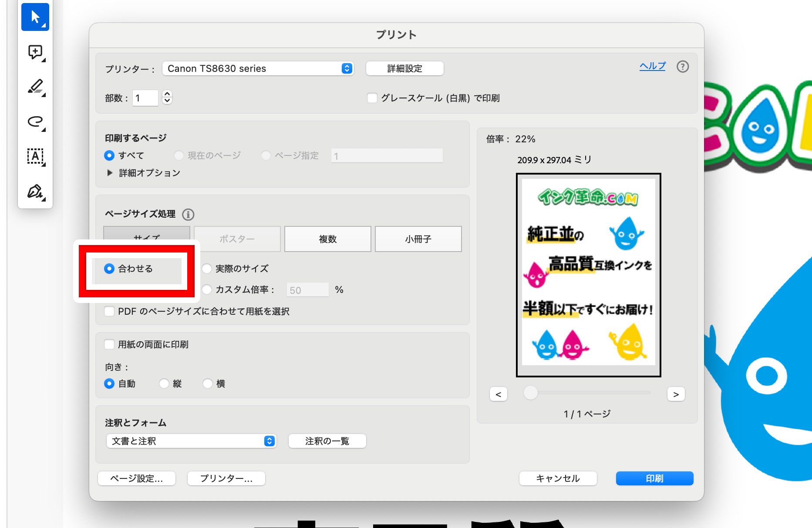
Task: Select the 現在のページ radio button
Action: coord(179,155)
